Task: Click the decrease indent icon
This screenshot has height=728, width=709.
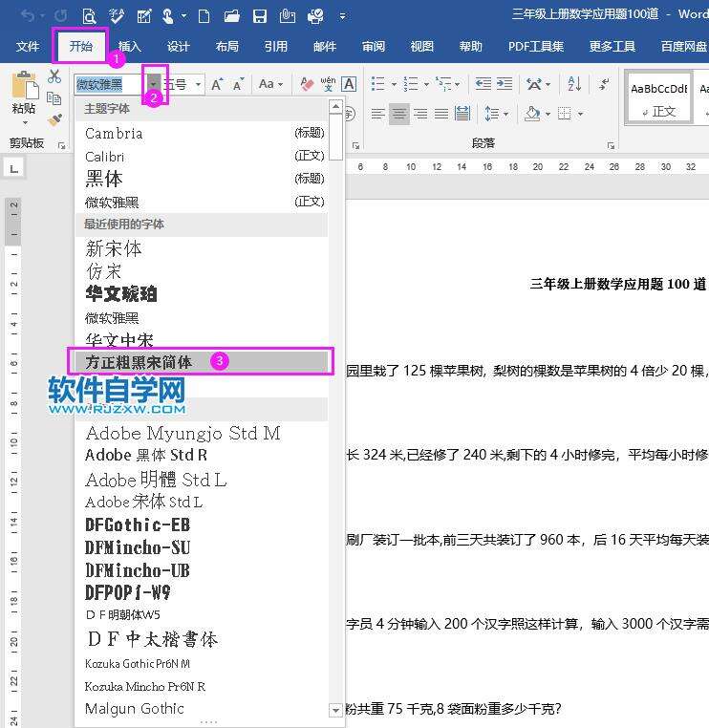Action: point(483,84)
